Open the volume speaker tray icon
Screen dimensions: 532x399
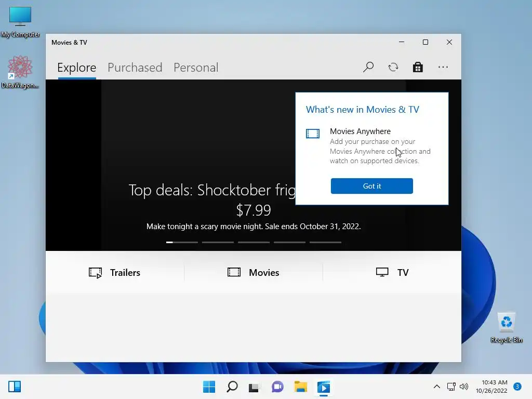coord(464,387)
